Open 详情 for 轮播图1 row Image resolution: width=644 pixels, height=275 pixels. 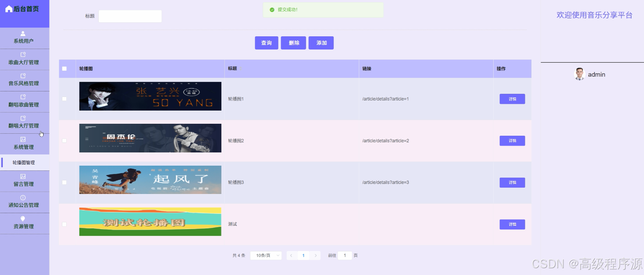(x=512, y=99)
